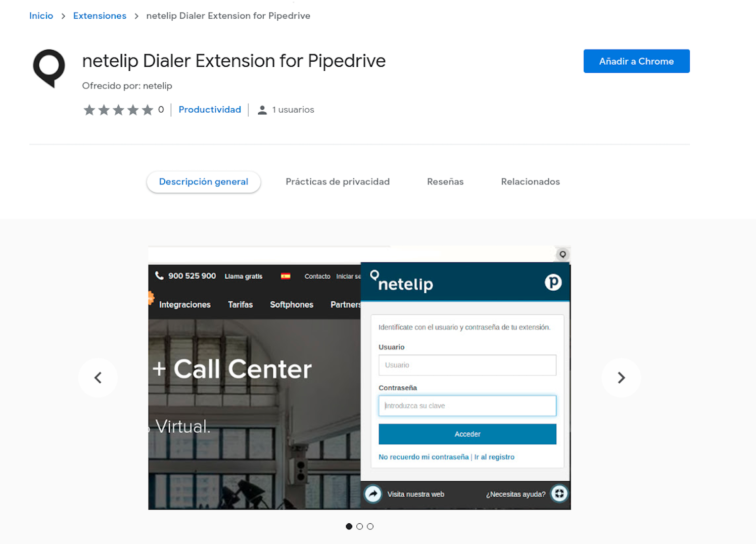Click the user count person icon

point(262,110)
